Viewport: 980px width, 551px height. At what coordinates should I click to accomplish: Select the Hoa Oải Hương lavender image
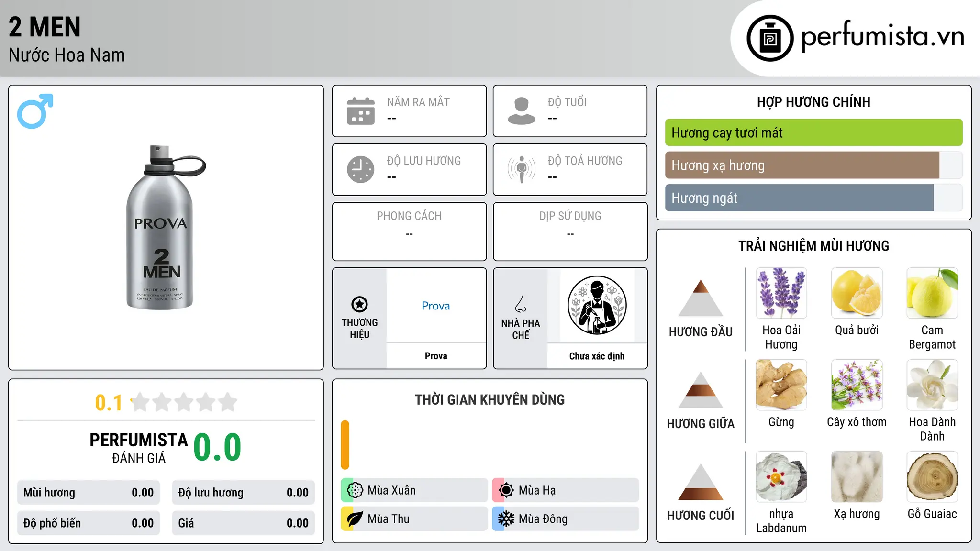click(x=781, y=293)
